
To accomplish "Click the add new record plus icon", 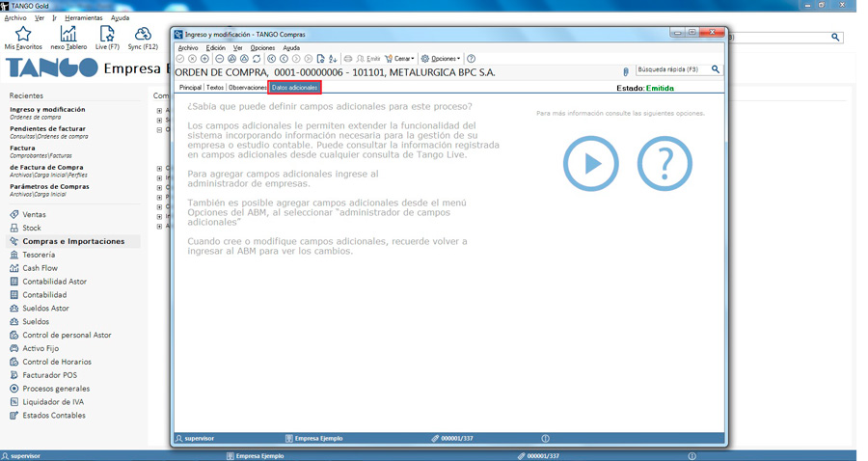I will tap(204, 58).
